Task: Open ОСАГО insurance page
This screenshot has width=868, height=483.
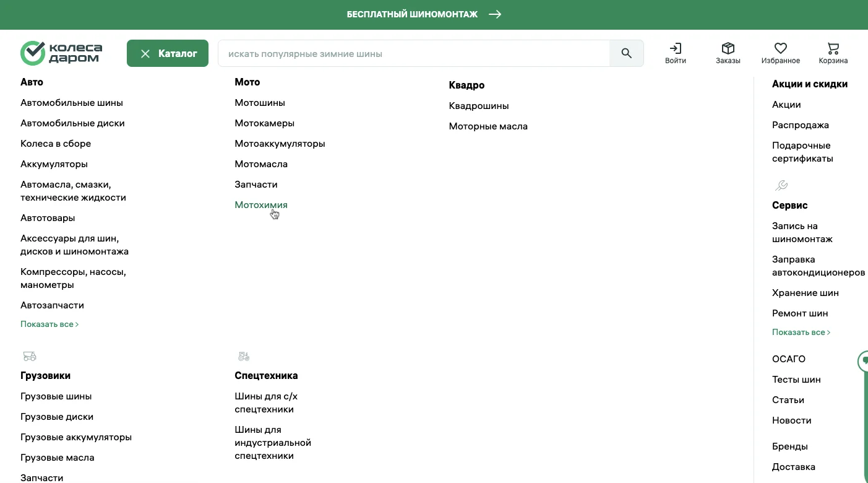Action: pyautogui.click(x=789, y=359)
